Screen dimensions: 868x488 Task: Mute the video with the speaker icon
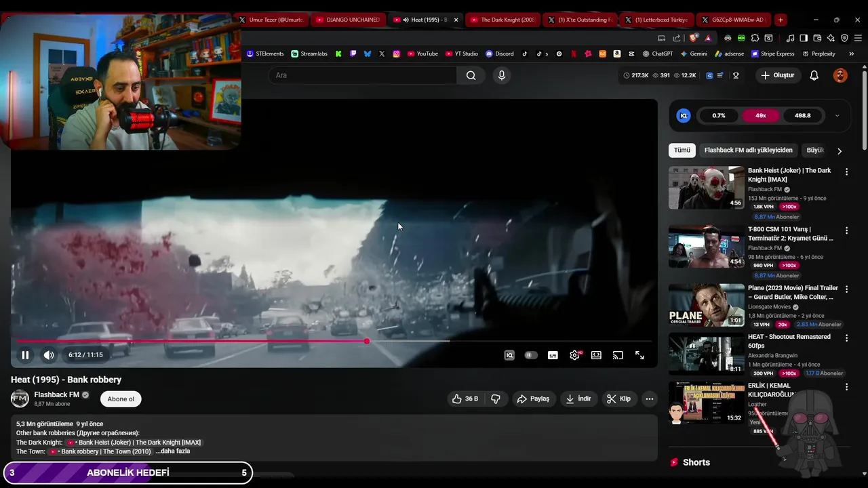point(49,355)
